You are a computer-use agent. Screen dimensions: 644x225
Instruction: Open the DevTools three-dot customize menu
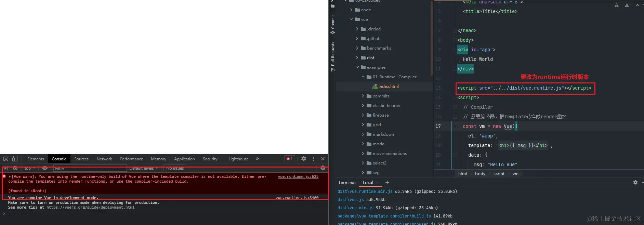(313, 159)
